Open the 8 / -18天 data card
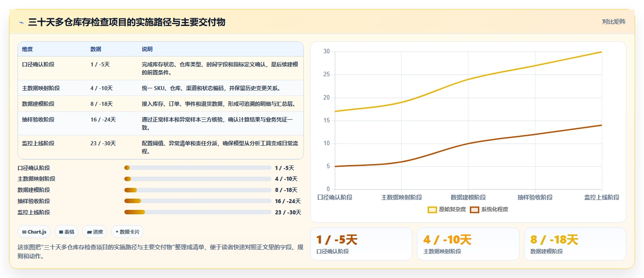 tap(575, 244)
